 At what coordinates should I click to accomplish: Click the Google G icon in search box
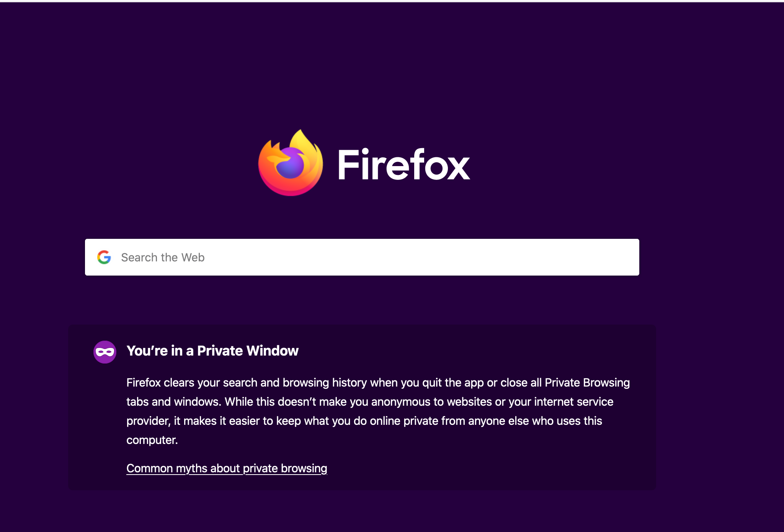[104, 257]
